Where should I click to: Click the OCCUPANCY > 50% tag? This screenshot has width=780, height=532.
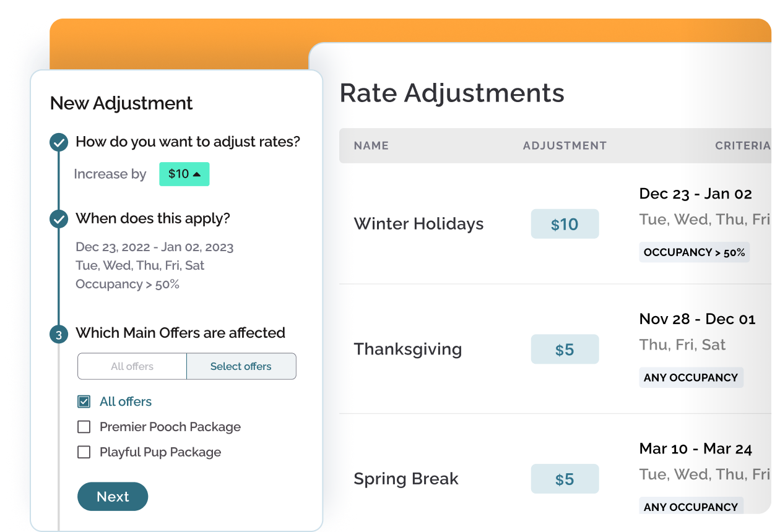tap(695, 252)
